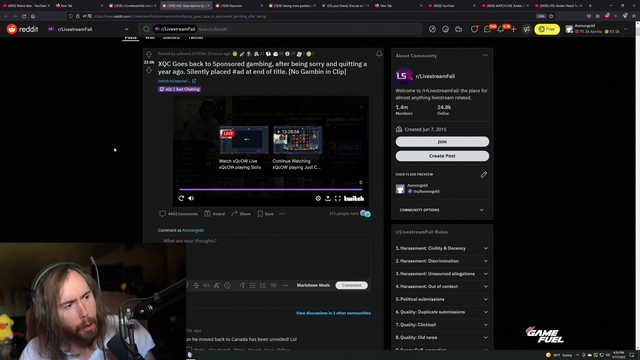Open About Community three-dot menu
This screenshot has height=360, width=640.
485,55
